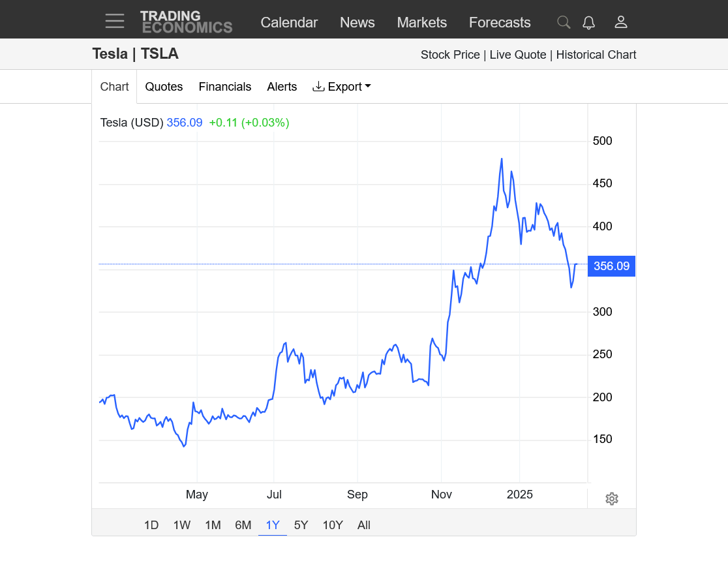728x565 pixels.
Task: Open the Markets section
Action: tap(421, 22)
